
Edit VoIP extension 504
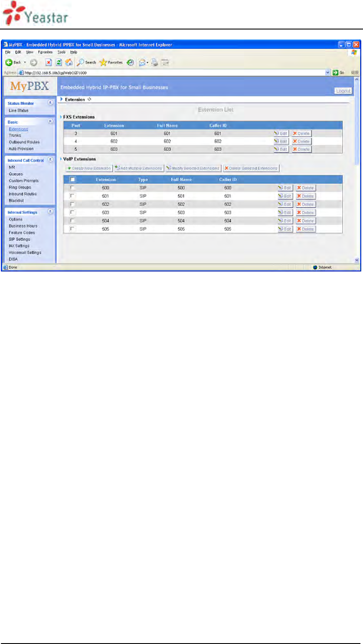tap(285, 221)
